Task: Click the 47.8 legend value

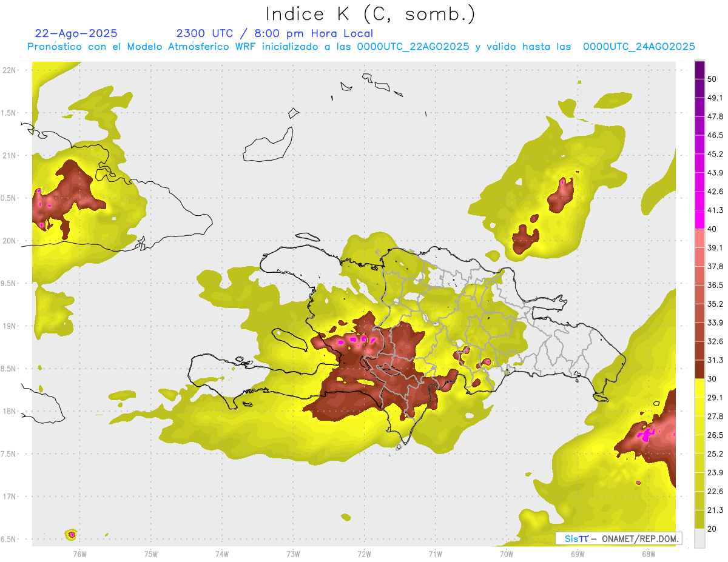Action: 716,116
